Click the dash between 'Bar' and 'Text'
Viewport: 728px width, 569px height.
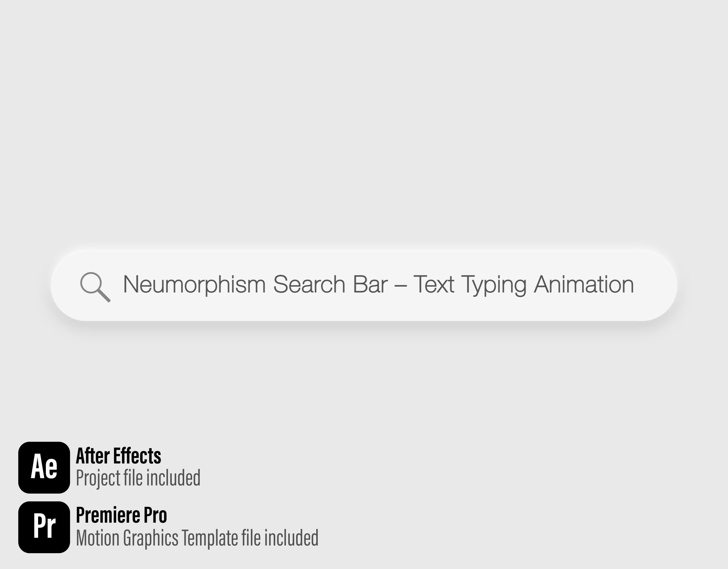click(400, 286)
